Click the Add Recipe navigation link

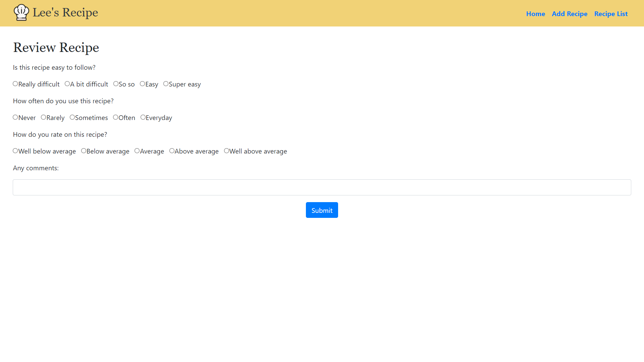569,13
